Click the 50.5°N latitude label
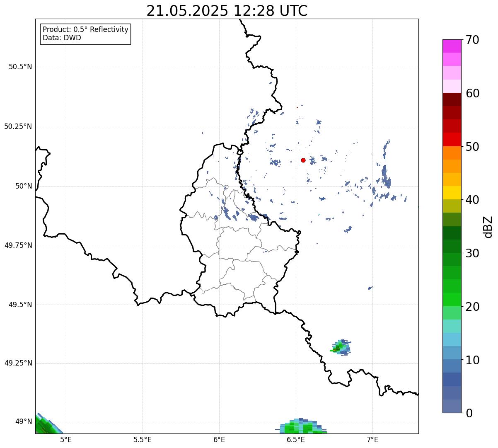498x448 pixels. pos(20,67)
